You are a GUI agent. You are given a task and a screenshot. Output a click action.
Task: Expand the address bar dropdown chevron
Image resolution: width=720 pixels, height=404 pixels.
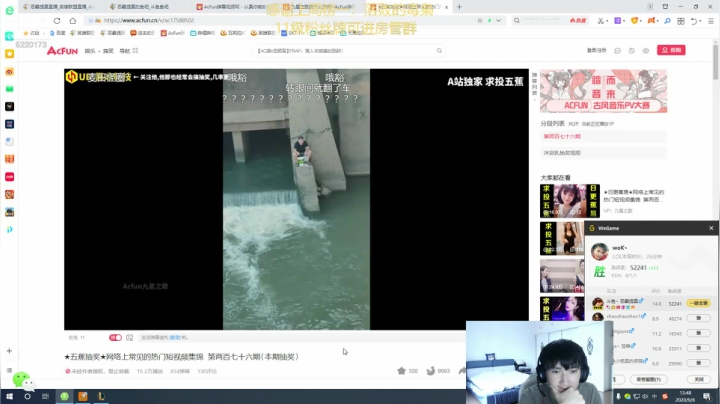[x=498, y=21]
